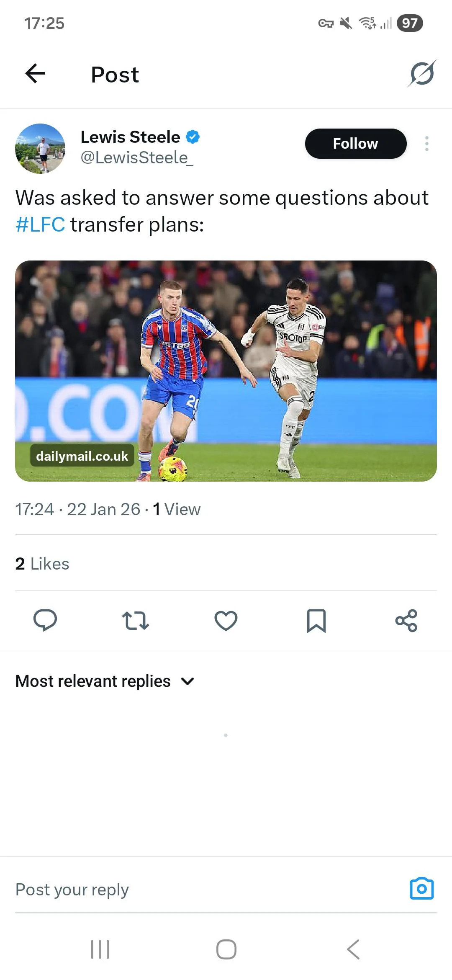Image resolution: width=452 pixels, height=980 pixels.
Task: Open Grok icon in the header
Action: 422,74
